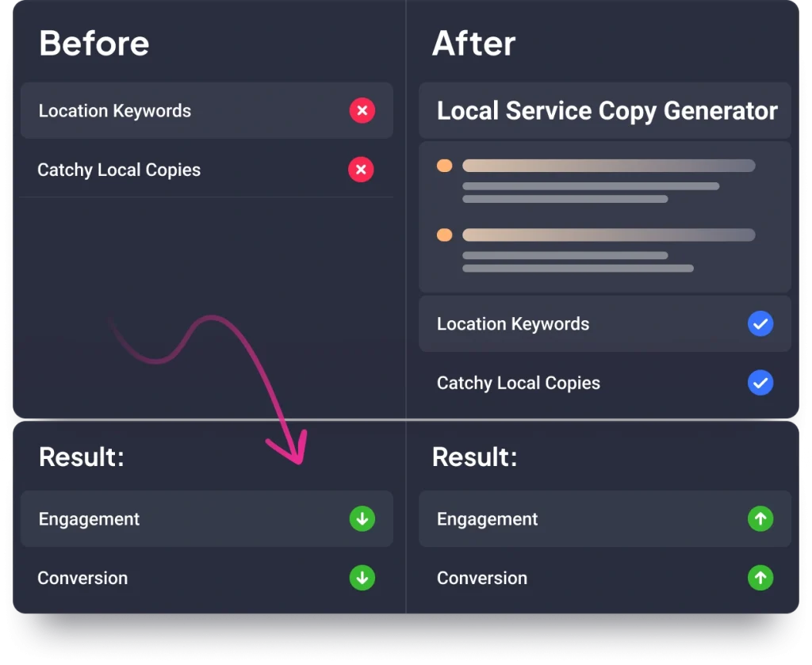Click Catchy Local Copies label in After panel
Screen dimensions: 812x665
(518, 383)
